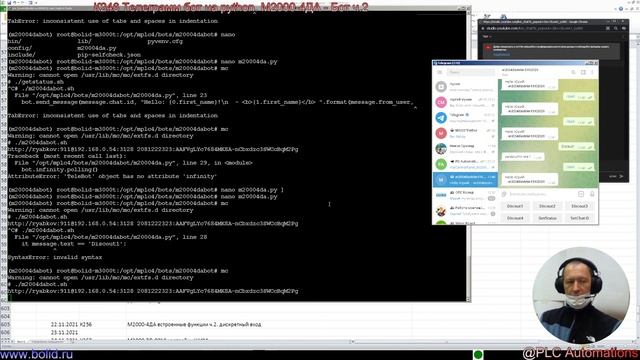This screenshot has width=640, height=360.
Task: Click terminal line 'AttributeError: TeleBot object has no attribute'
Action: tap(112, 176)
